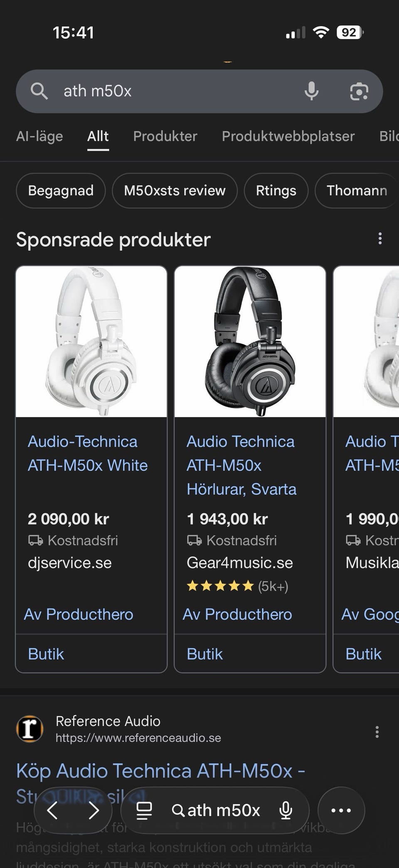Select the Produktwebbplatser tab

(288, 136)
